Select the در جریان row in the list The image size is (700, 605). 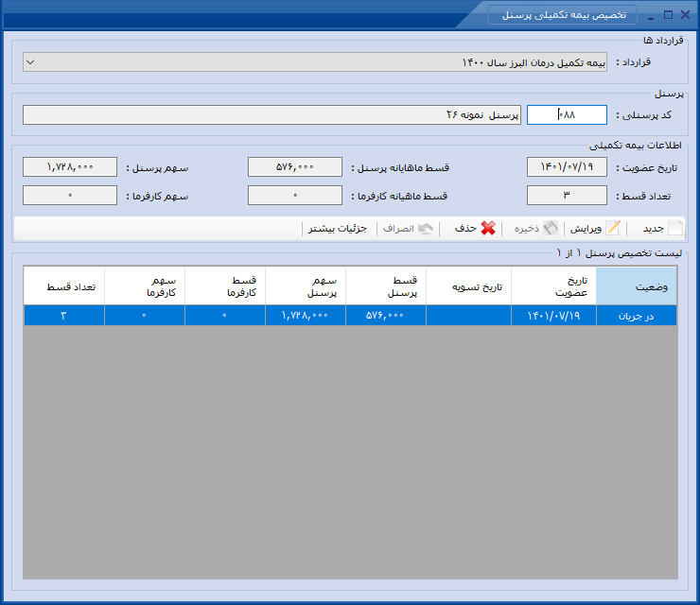(x=350, y=316)
